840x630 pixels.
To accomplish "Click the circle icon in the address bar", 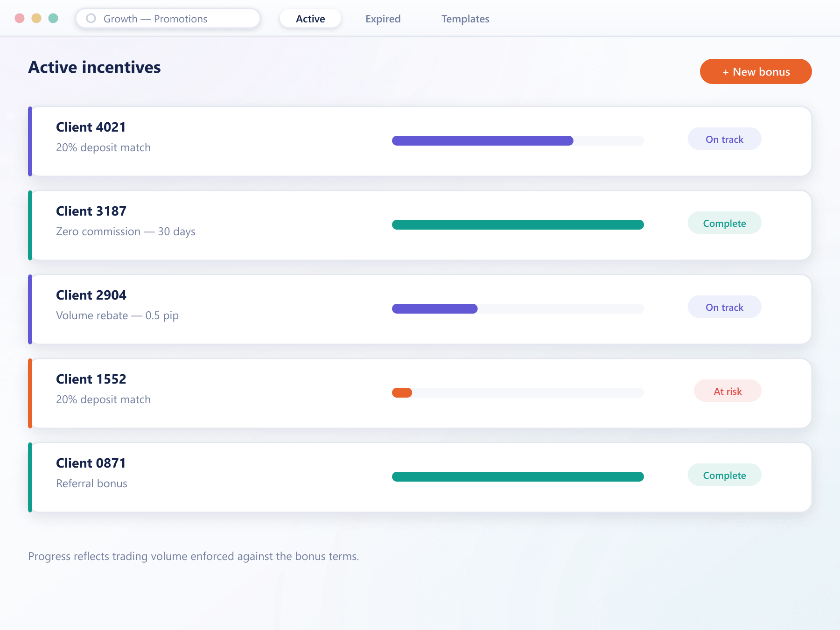I will click(91, 18).
